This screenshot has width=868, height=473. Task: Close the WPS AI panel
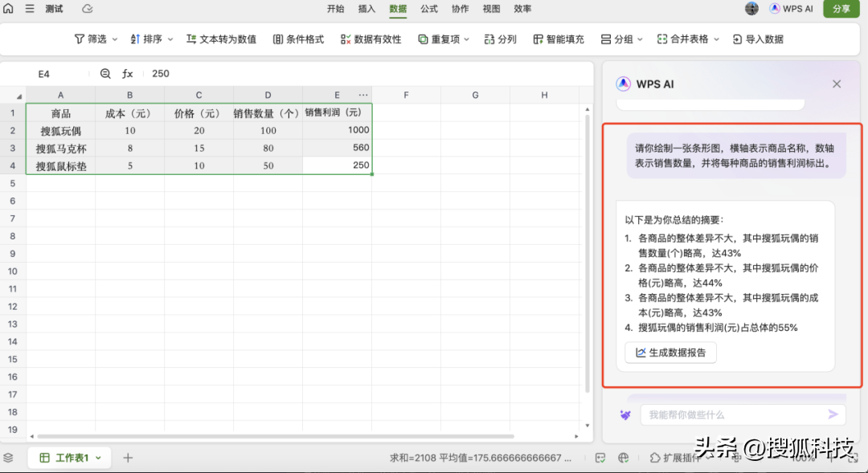pos(837,84)
